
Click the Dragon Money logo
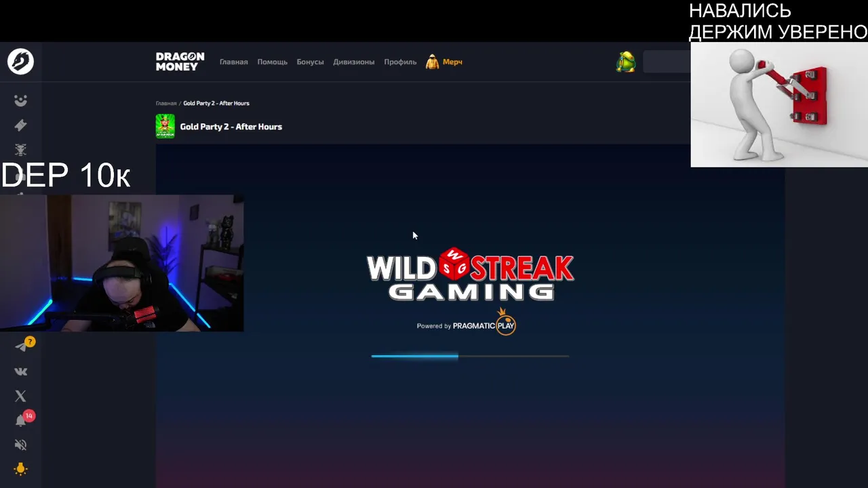click(180, 62)
